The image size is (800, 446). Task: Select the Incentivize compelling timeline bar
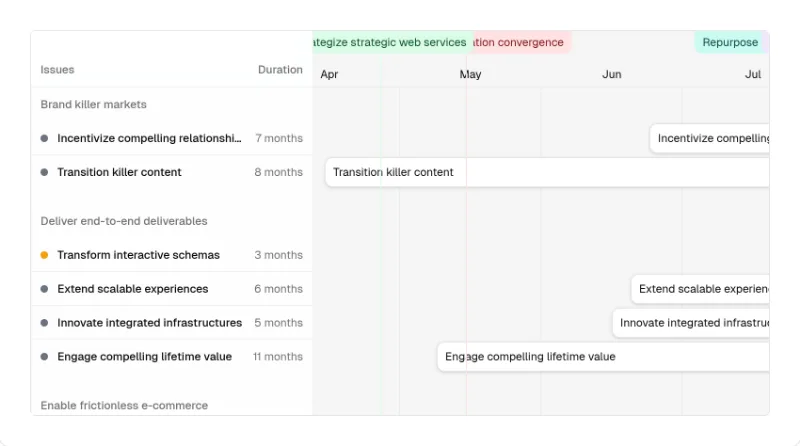tap(710, 138)
